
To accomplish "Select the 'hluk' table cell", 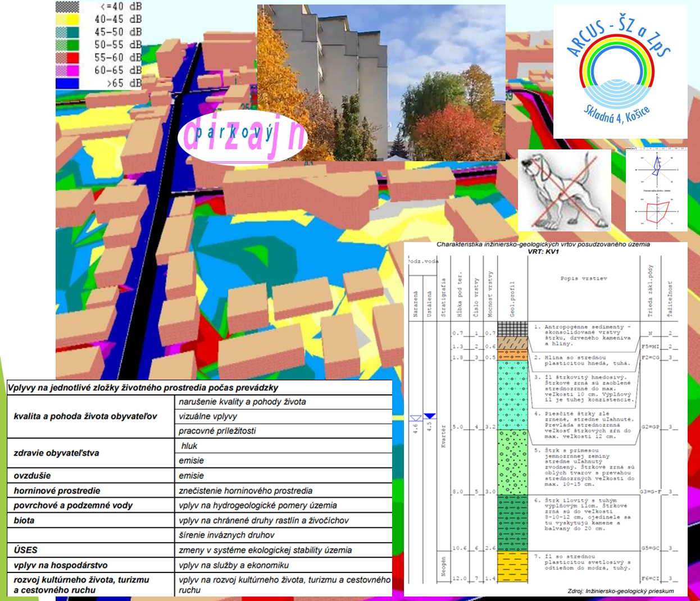I will coord(189,445).
